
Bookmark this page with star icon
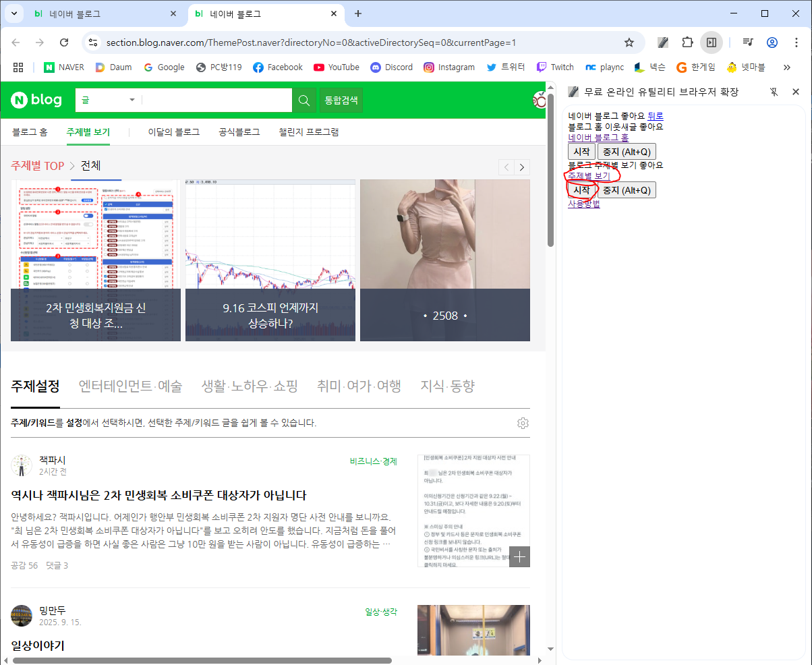(629, 42)
